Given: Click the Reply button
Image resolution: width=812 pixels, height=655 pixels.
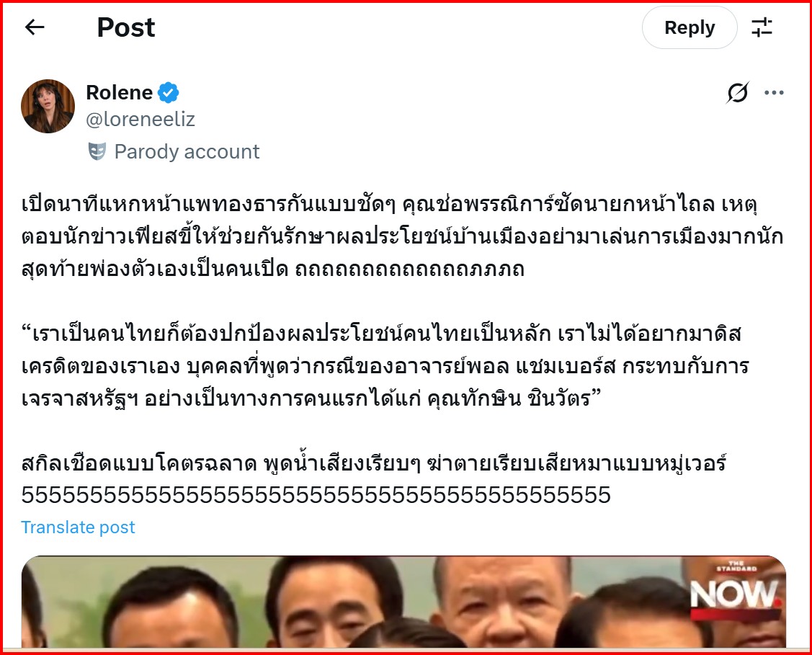Looking at the screenshot, I should (x=690, y=27).
